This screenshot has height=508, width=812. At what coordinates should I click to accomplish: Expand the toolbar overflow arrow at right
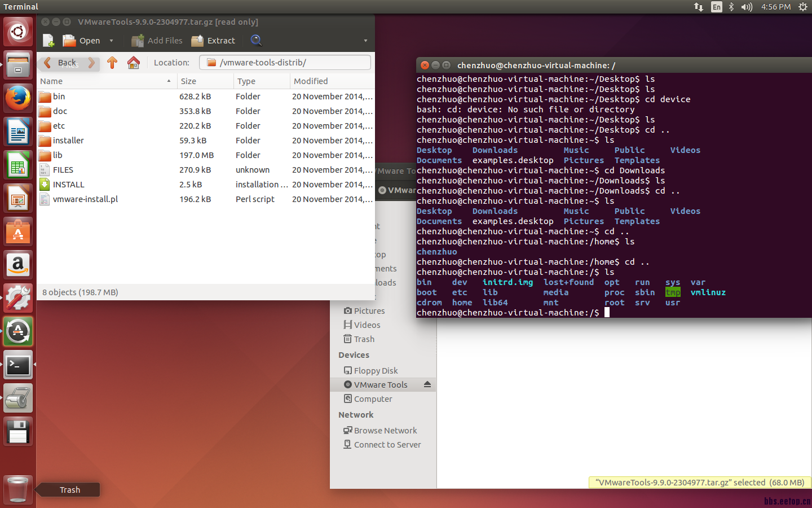pyautogui.click(x=365, y=41)
